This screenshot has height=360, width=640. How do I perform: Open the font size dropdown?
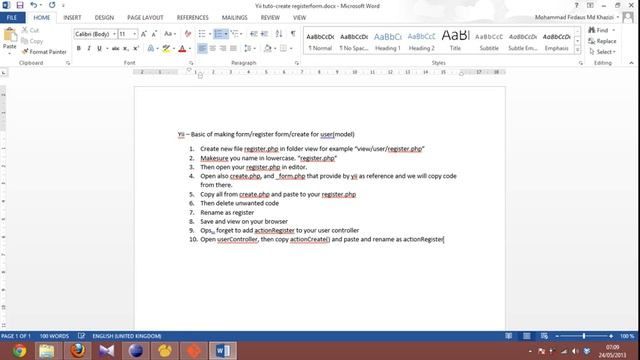click(135, 34)
